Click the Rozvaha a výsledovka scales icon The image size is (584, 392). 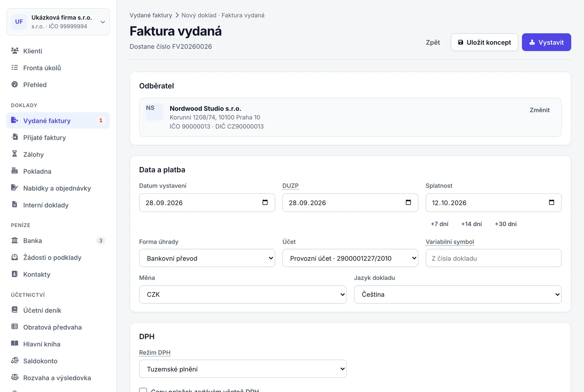[x=15, y=377]
